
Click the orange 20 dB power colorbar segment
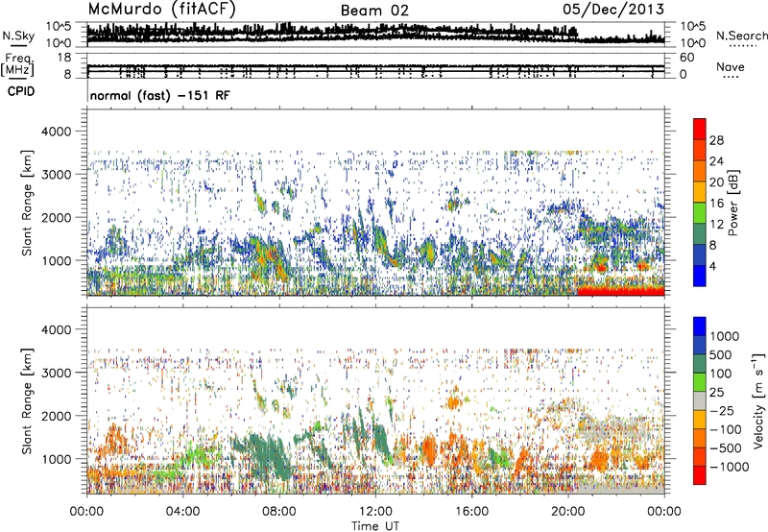click(700, 170)
